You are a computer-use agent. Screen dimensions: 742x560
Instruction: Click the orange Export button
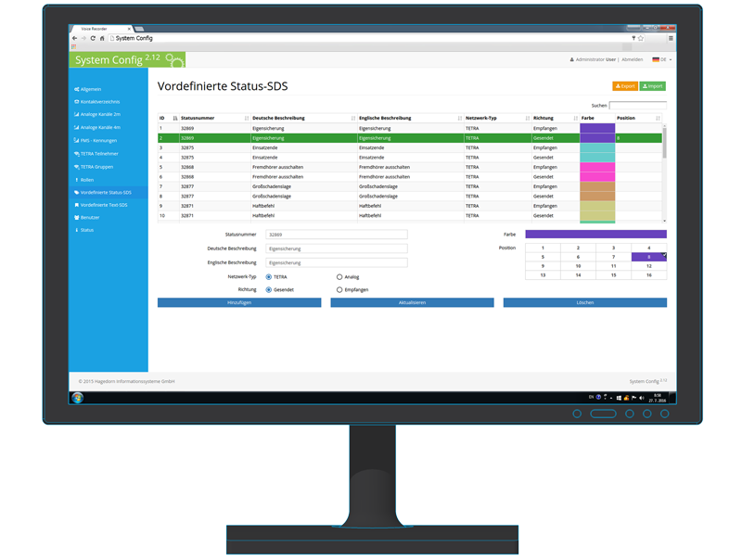tap(625, 86)
